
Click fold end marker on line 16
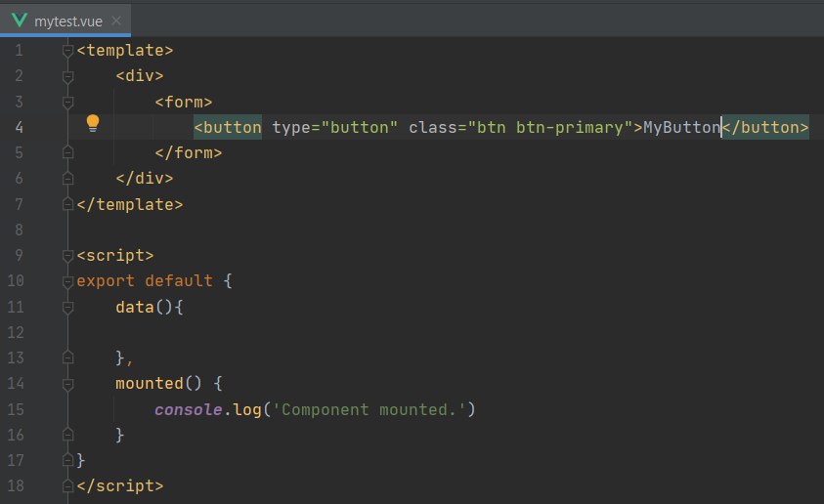tap(67, 435)
